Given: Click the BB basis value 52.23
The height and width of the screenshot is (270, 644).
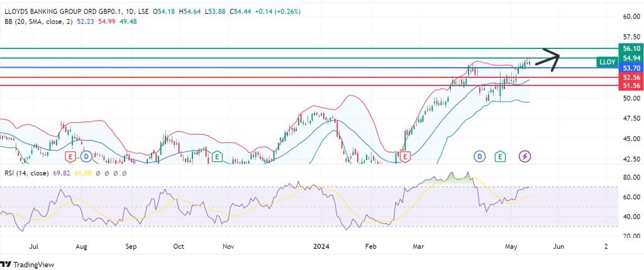Looking at the screenshot, I should pos(86,22).
